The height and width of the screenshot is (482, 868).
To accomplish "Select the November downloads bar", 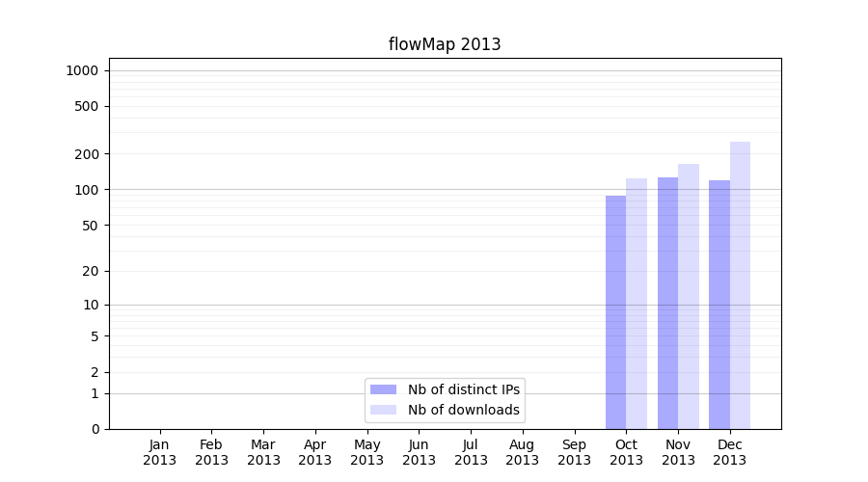I will point(689,296).
